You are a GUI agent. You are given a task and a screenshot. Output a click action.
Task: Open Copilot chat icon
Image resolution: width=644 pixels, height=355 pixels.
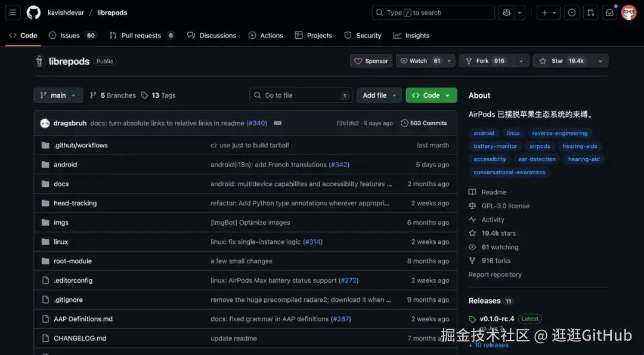pos(506,13)
